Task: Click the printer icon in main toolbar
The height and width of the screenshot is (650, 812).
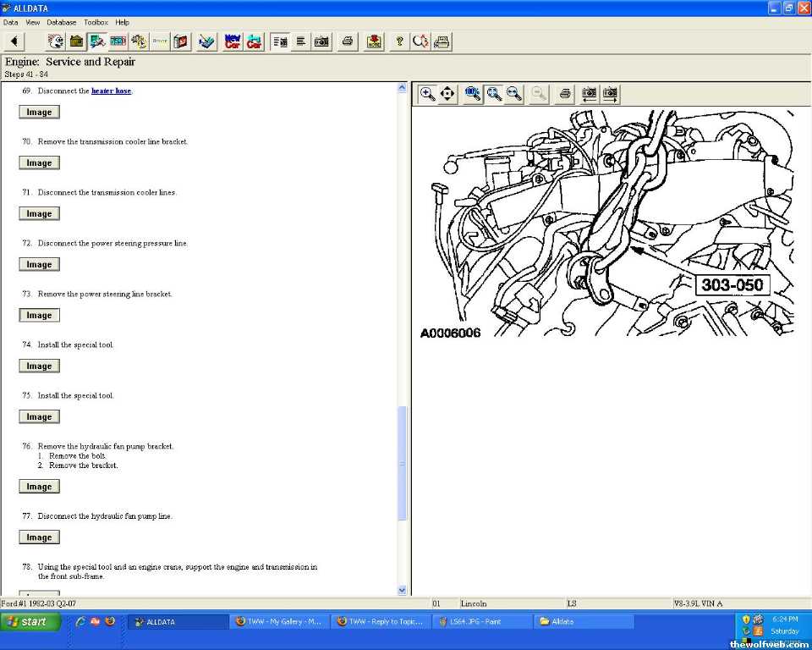Action: [347, 41]
